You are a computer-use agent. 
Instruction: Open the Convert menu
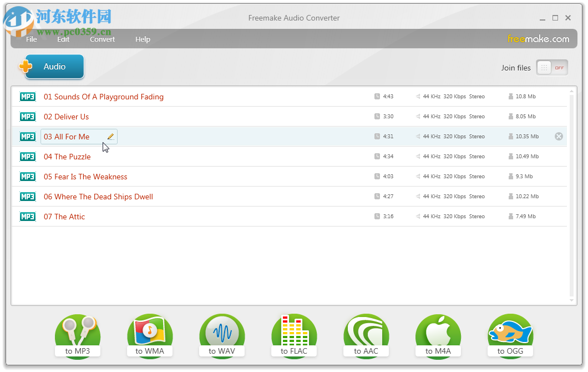pyautogui.click(x=102, y=39)
